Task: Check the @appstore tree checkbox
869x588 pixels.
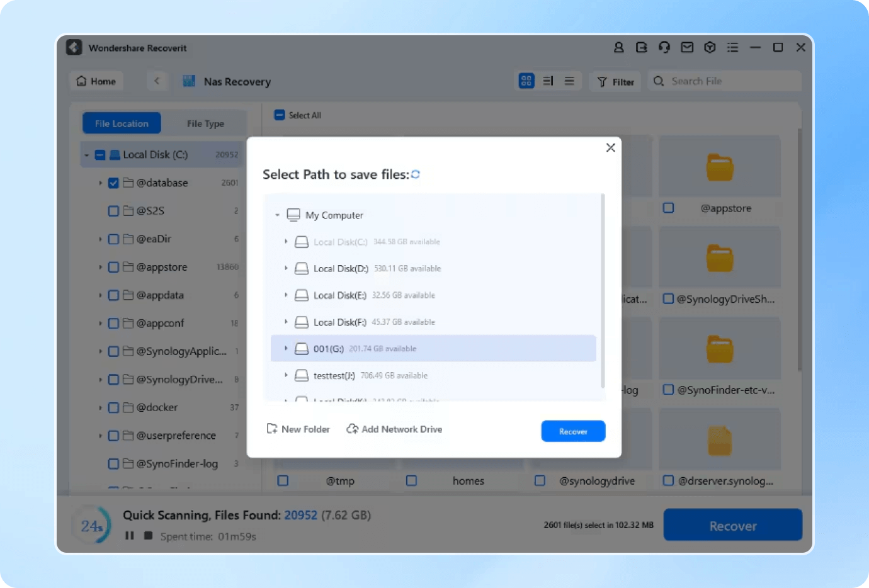Action: [113, 267]
